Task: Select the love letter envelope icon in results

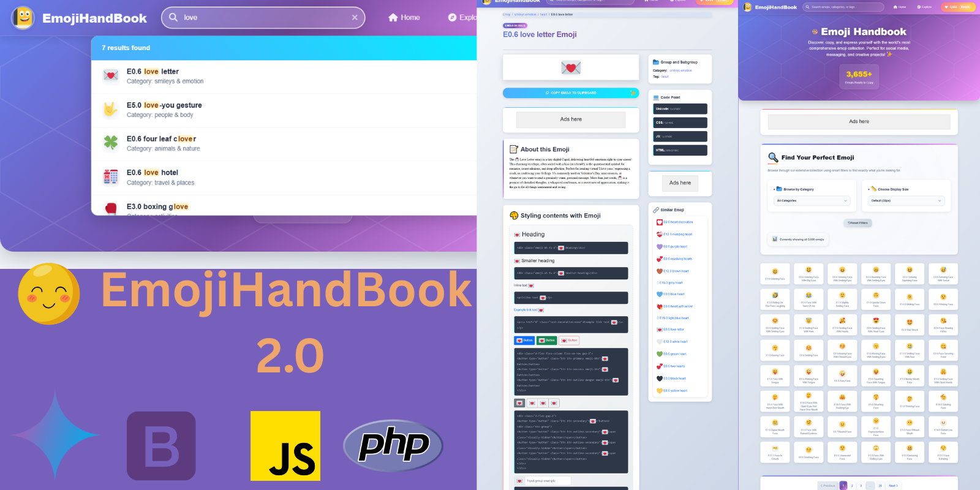Action: click(x=111, y=76)
